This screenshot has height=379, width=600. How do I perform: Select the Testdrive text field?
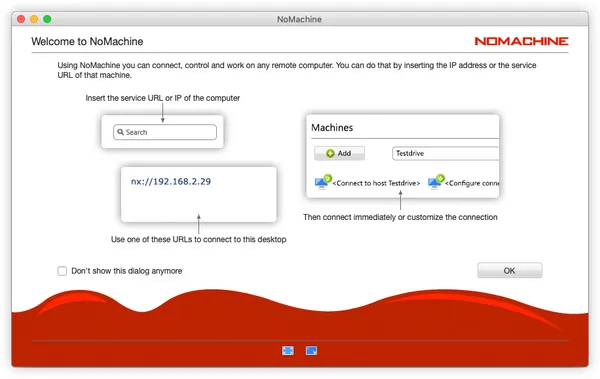pyautogui.click(x=446, y=153)
